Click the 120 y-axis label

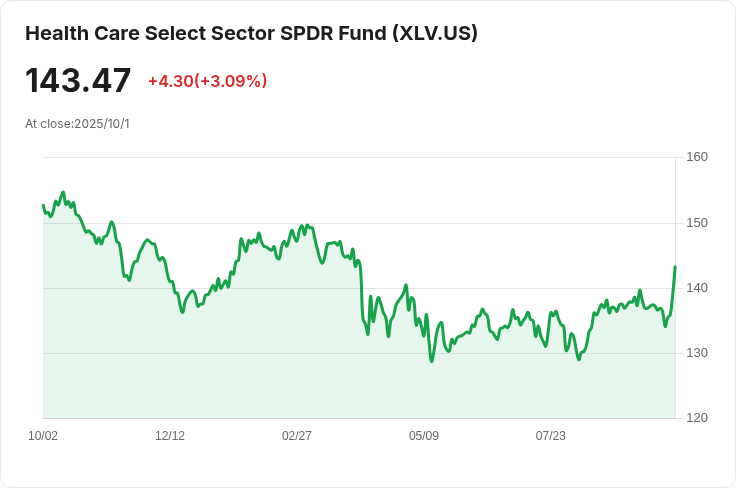click(x=697, y=418)
